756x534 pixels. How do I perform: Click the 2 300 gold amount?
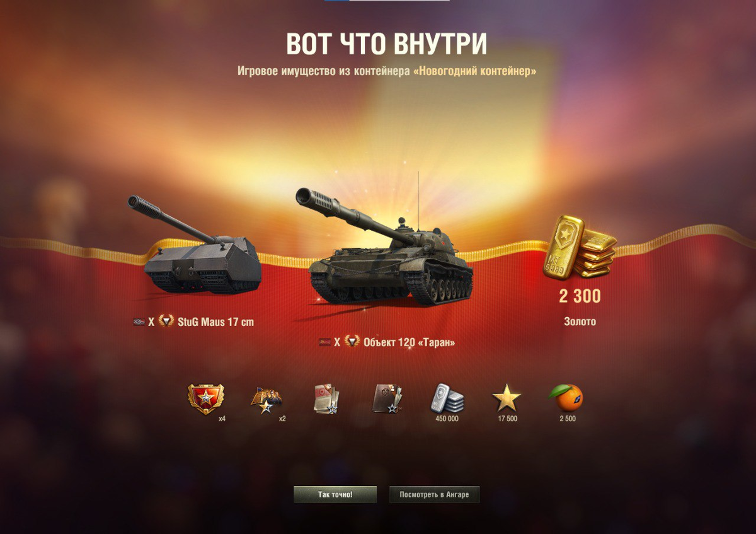(x=580, y=296)
